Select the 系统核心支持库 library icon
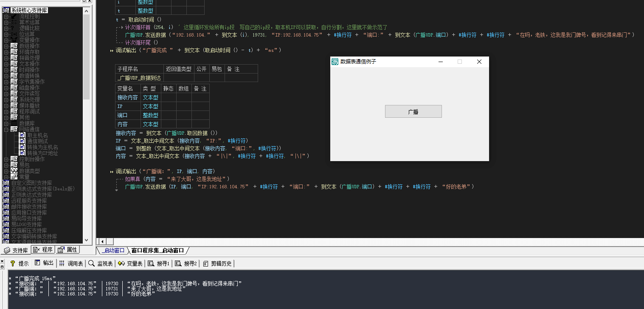Screen dimensions: 644x309 coord(6,10)
